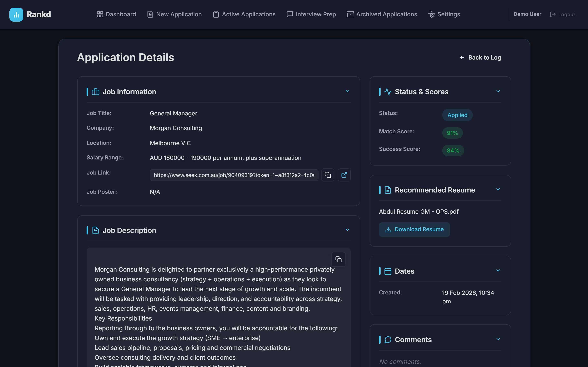This screenshot has width=588, height=367.
Task: Click the New Application document icon
Action: click(x=150, y=14)
